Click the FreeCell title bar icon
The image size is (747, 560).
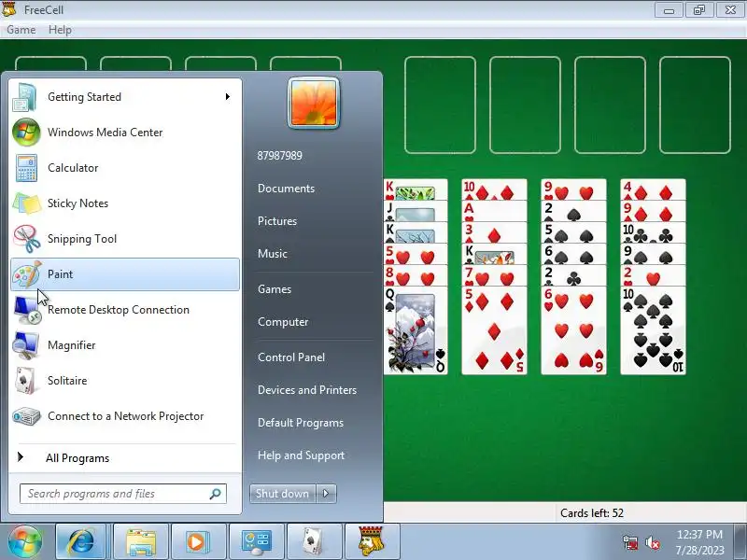point(9,9)
